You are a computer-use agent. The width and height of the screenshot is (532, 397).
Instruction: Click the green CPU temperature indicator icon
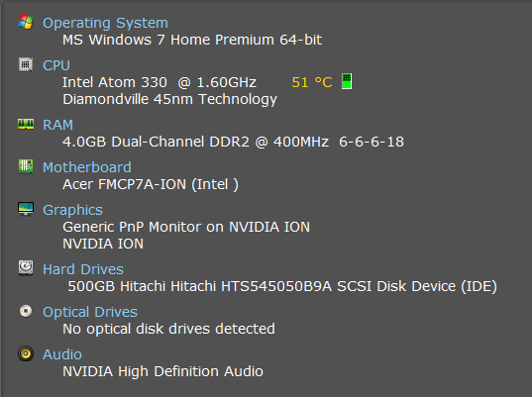click(347, 81)
